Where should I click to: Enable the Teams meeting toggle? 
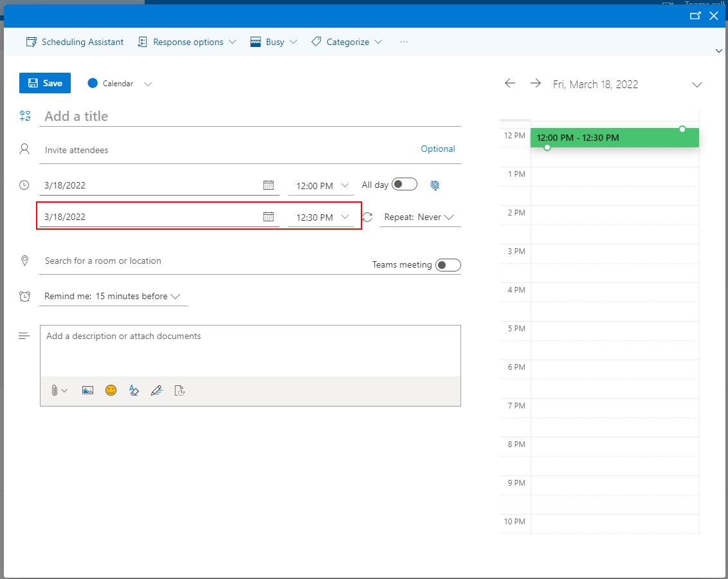click(x=448, y=265)
